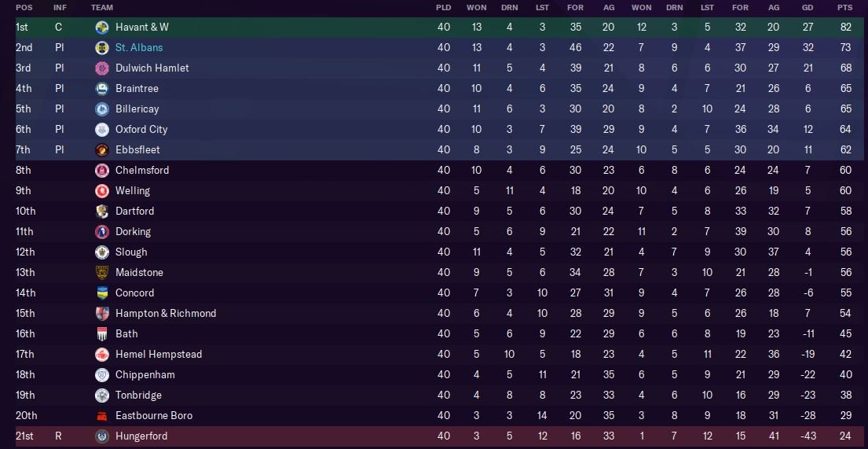Click the PLD column header
Viewport: 868px width, 449px height.
(x=444, y=8)
